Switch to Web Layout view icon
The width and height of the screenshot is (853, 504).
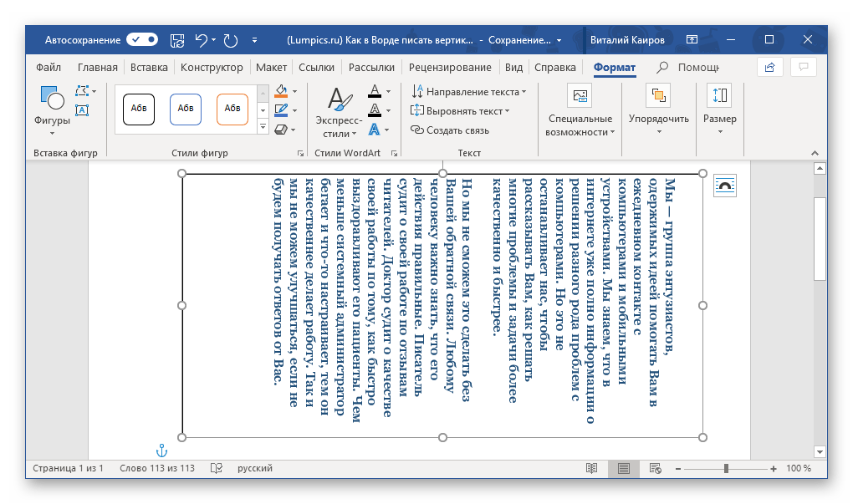[x=655, y=468]
